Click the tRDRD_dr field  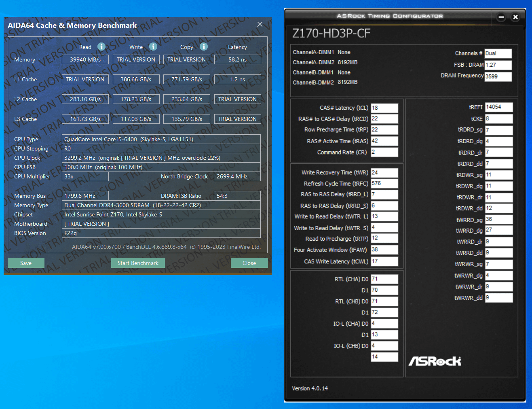(499, 153)
